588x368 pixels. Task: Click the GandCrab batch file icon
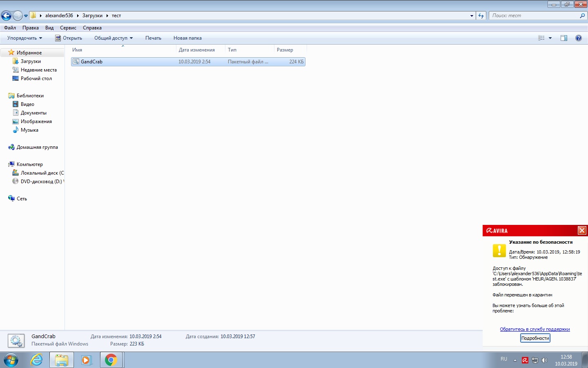click(x=76, y=62)
